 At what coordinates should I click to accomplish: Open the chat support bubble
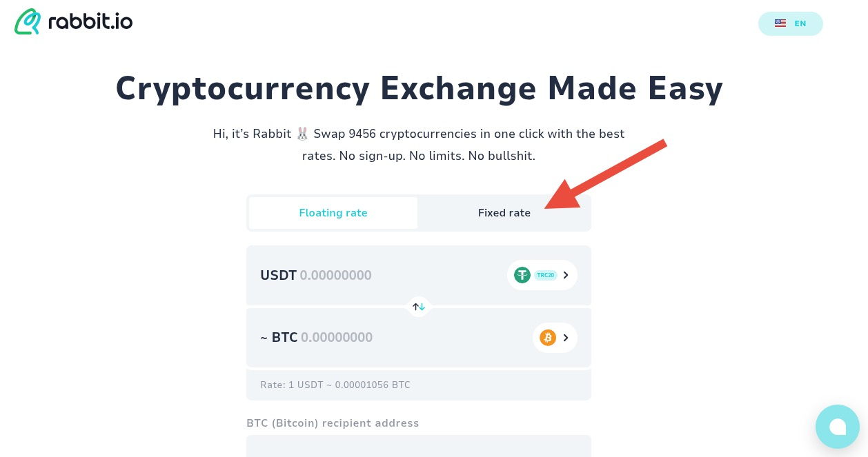[x=838, y=427]
